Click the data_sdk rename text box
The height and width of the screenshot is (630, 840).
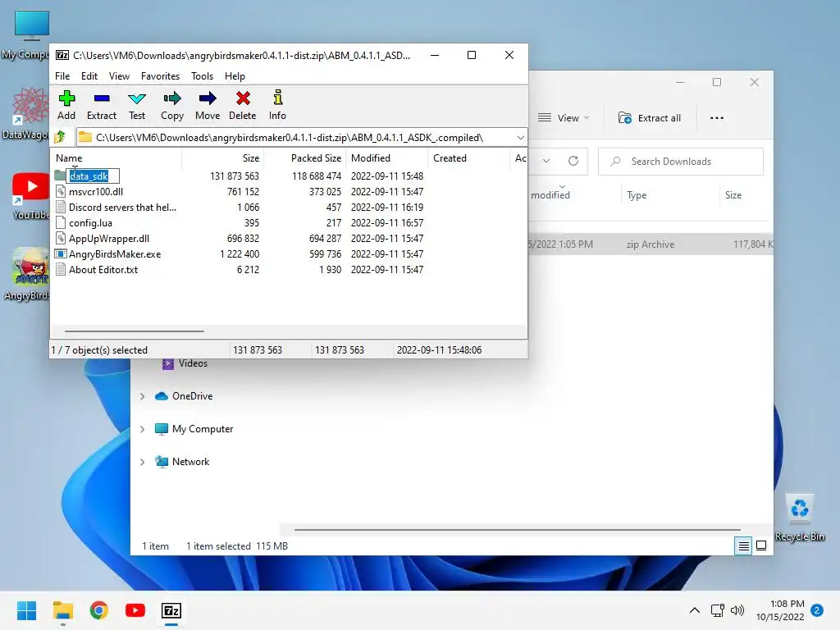(x=93, y=176)
